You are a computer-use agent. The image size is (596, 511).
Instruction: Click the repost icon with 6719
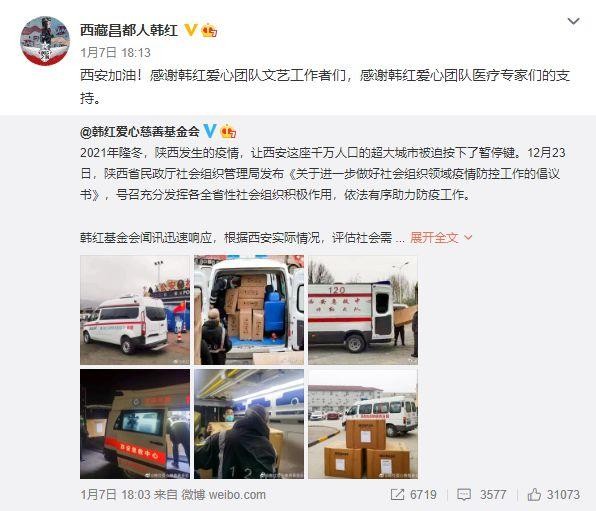398,494
